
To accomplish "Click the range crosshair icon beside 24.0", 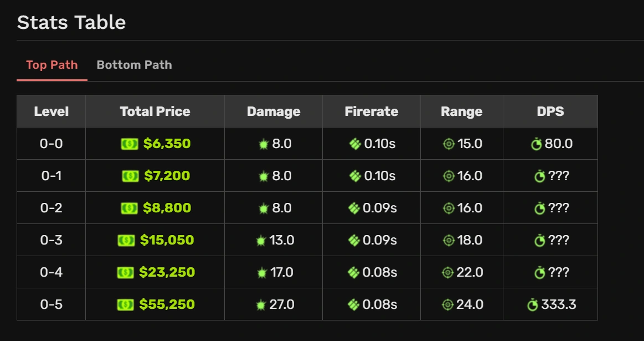I will point(448,305).
